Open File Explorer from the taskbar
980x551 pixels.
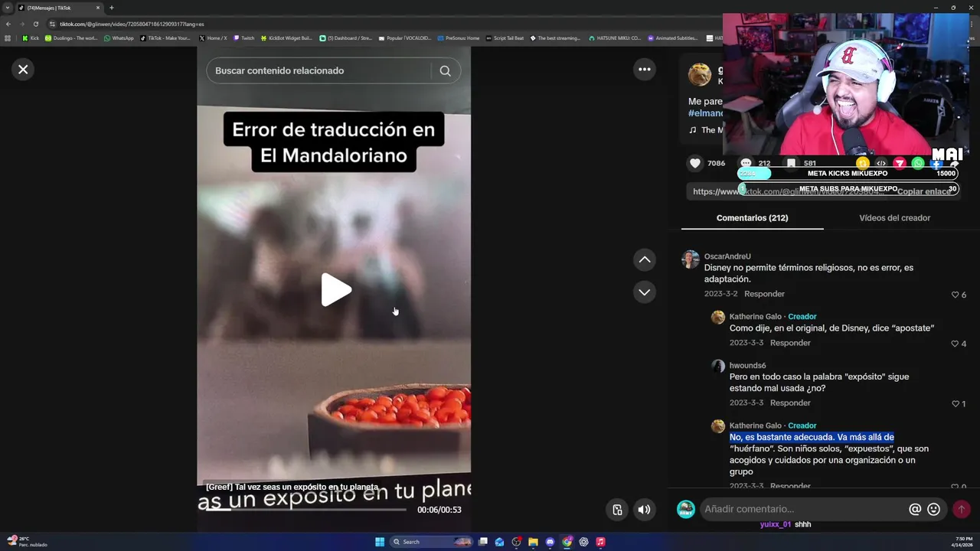click(533, 542)
